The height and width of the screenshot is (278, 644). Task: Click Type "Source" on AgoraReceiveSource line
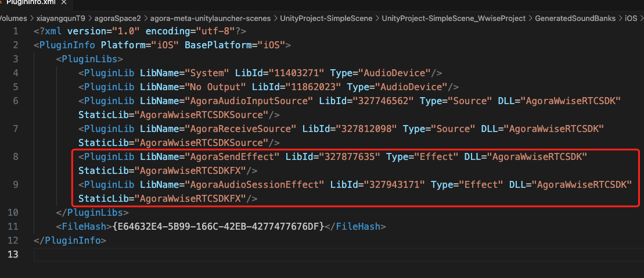tap(452, 129)
